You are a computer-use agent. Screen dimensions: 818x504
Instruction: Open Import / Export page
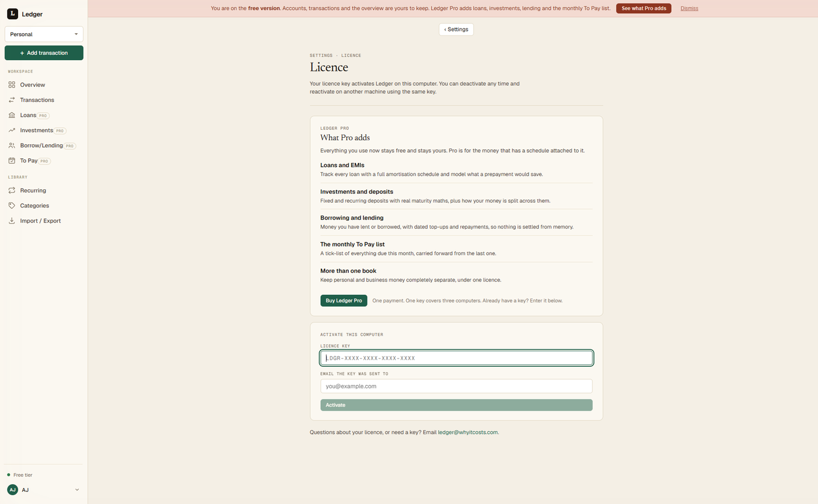pyautogui.click(x=44, y=221)
